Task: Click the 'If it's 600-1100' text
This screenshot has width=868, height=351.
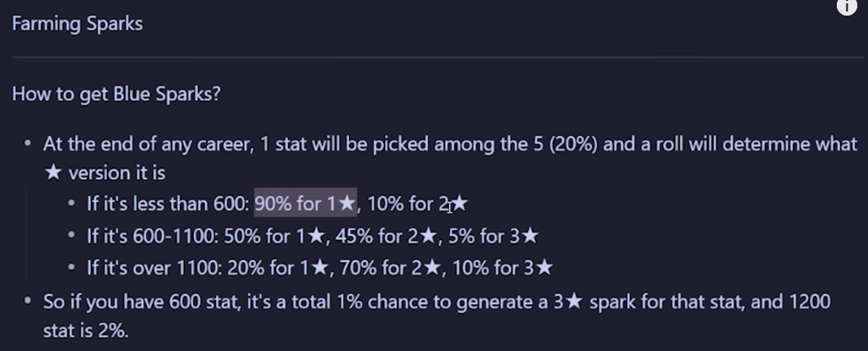Action: click(x=154, y=237)
